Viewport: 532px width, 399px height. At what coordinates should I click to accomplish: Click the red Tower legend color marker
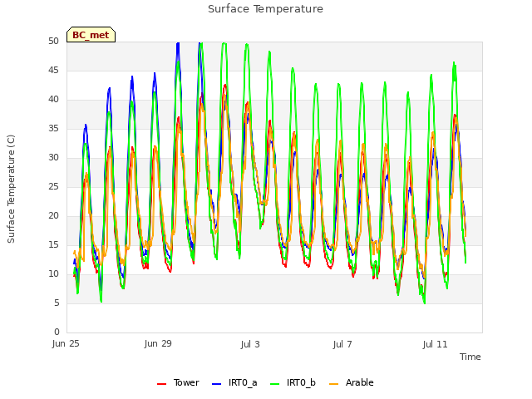pos(162,384)
